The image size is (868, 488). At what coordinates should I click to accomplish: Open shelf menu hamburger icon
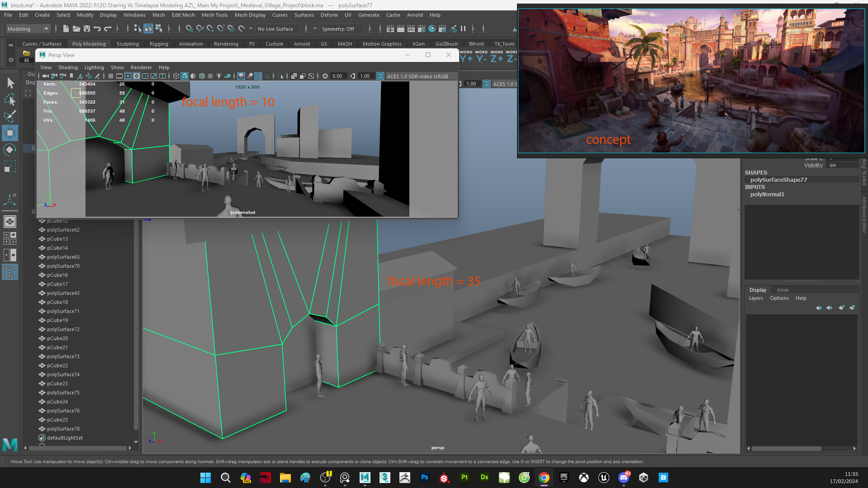(x=11, y=45)
